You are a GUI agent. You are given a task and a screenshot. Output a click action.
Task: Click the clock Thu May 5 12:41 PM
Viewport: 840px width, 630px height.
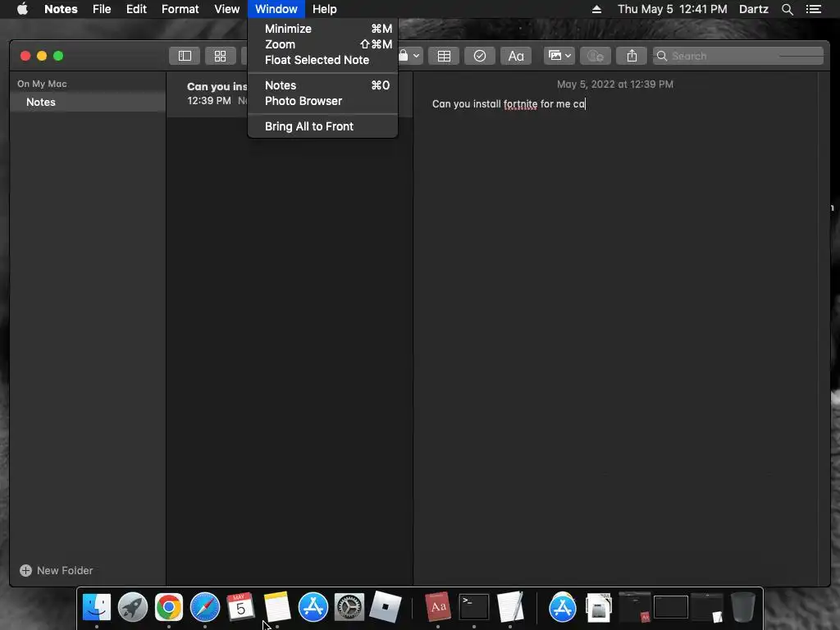click(673, 9)
